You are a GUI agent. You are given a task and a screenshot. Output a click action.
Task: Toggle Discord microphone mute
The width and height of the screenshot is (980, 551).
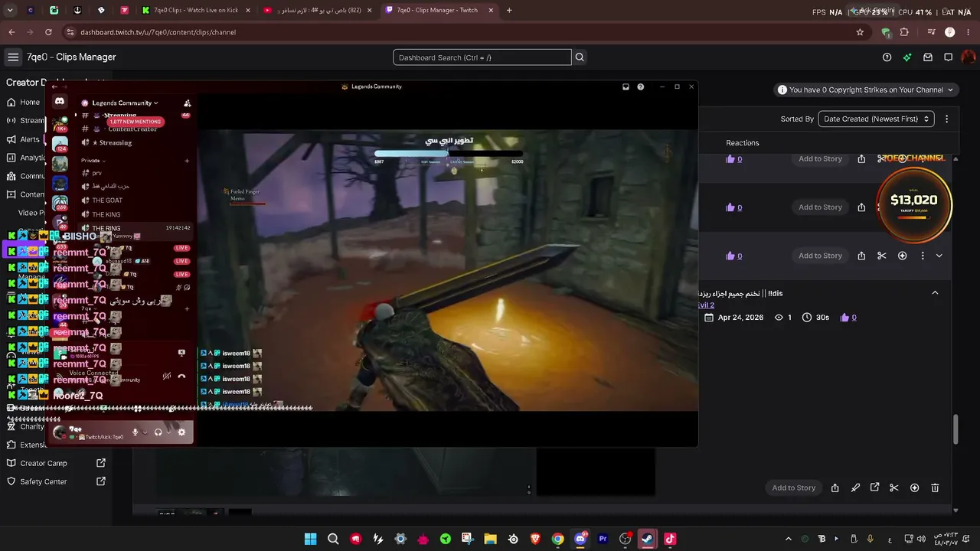coord(136,432)
